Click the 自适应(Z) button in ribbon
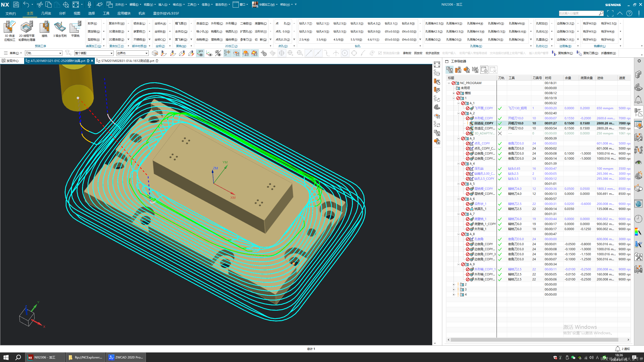644x362 pixels. click(x=202, y=23)
